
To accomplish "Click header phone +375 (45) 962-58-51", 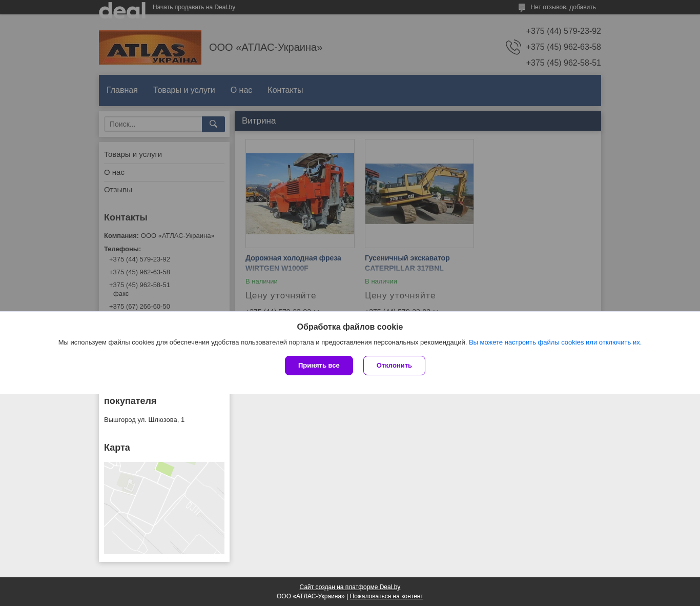I will [563, 63].
